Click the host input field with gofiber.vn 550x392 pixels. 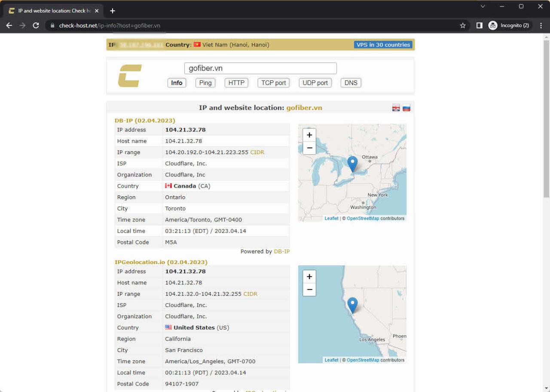pos(260,68)
